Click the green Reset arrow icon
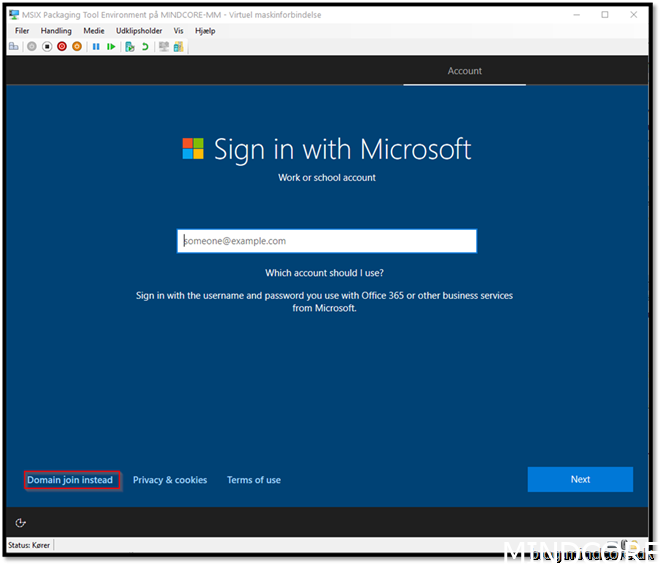 click(111, 46)
